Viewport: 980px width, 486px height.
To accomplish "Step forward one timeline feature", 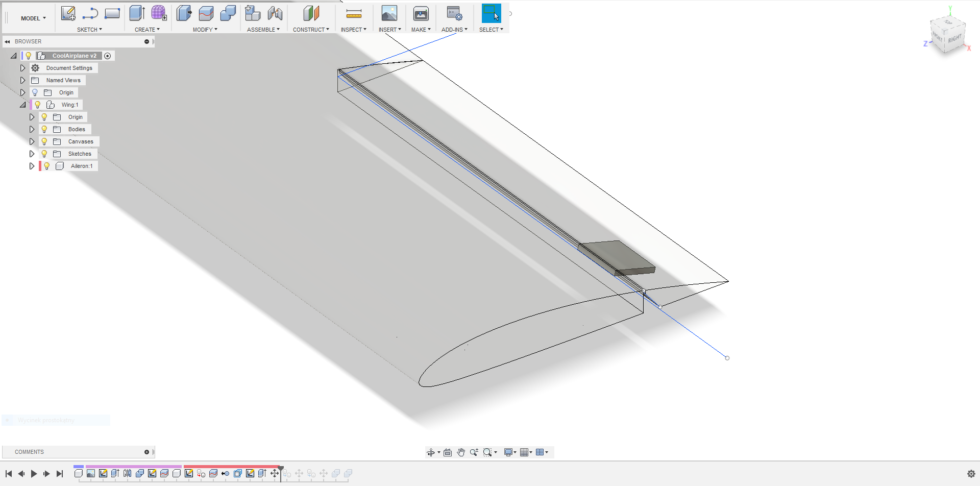I will coord(46,474).
